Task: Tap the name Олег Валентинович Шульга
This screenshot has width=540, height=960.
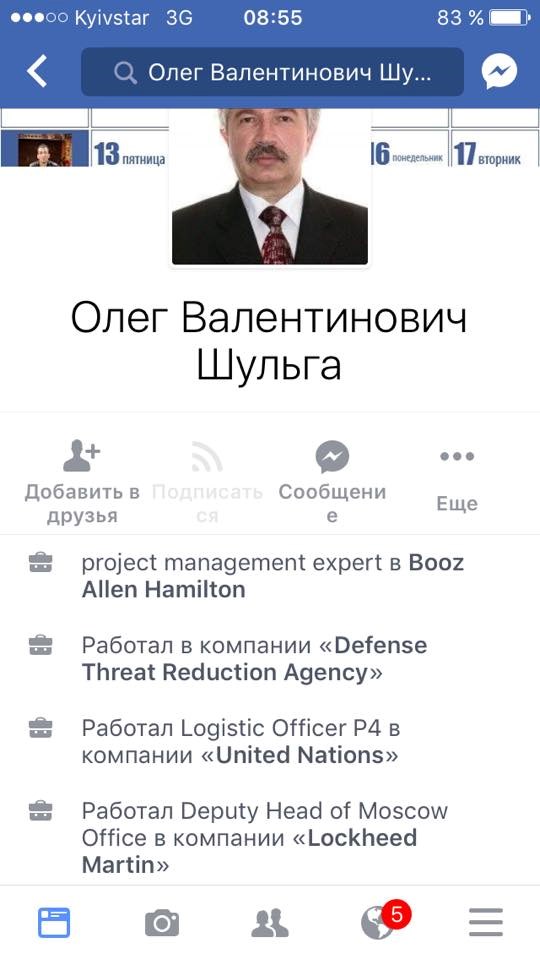Action: point(269,342)
